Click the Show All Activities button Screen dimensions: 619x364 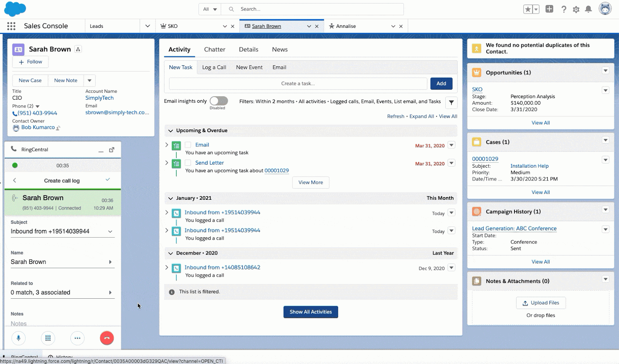311,312
